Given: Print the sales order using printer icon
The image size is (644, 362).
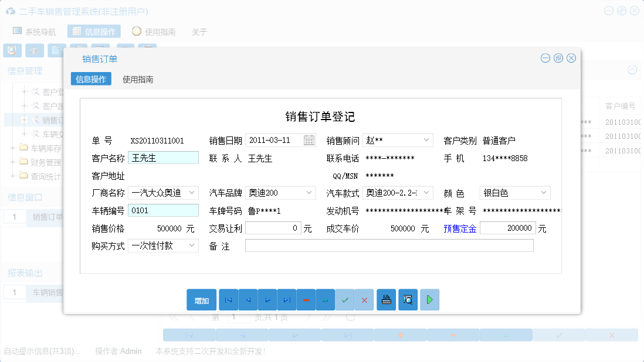Looking at the screenshot, I should (x=386, y=299).
